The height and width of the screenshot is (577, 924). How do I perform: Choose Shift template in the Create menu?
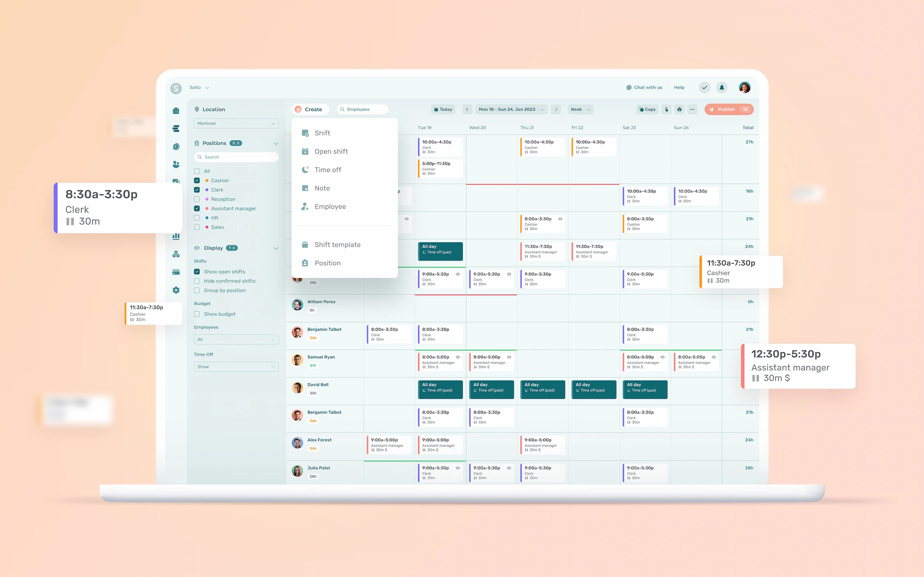[x=337, y=244]
